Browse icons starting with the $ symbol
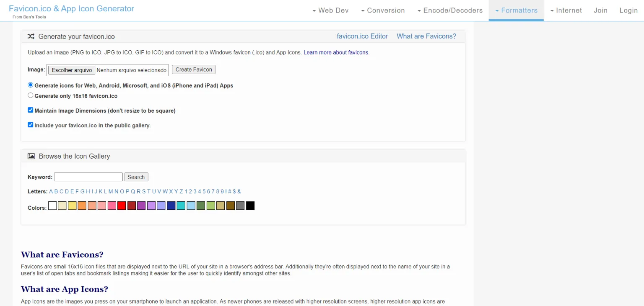The height and width of the screenshot is (306, 644). pyautogui.click(x=234, y=191)
